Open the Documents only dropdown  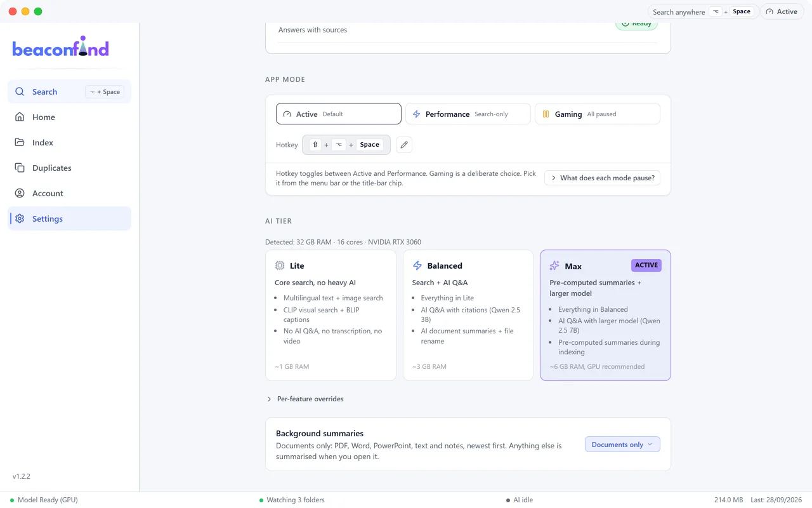pyautogui.click(x=622, y=444)
